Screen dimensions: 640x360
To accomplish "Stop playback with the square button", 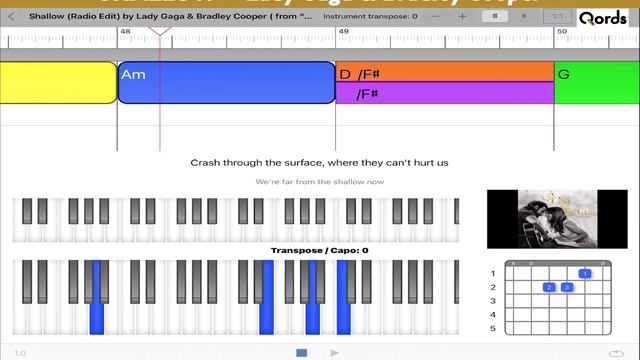I will pos(302,353).
